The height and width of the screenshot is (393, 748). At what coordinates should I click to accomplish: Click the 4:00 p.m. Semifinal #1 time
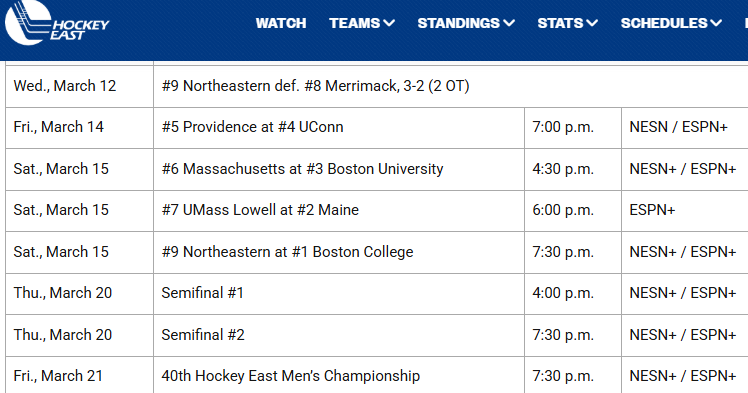[x=563, y=293]
